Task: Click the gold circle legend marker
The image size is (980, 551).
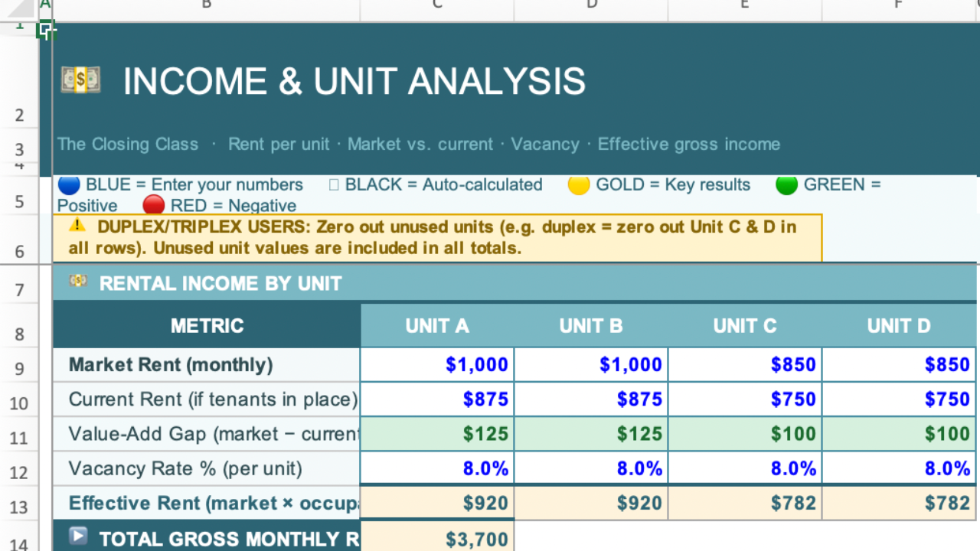Action: (579, 185)
